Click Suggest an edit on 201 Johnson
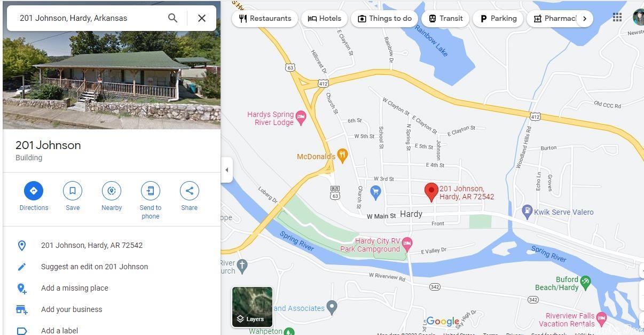Image resolution: width=644 pixels, height=335 pixels. click(95, 267)
